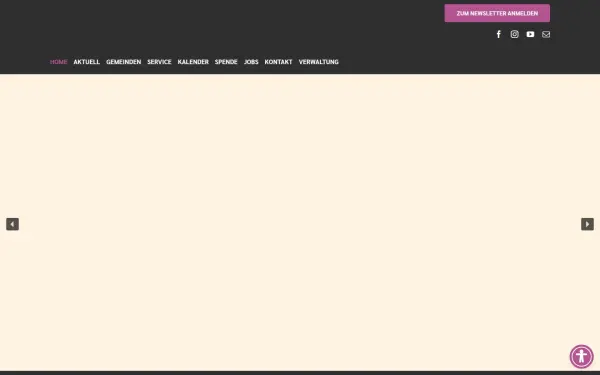
Task: Select the Home menu item
Action: [x=59, y=62]
